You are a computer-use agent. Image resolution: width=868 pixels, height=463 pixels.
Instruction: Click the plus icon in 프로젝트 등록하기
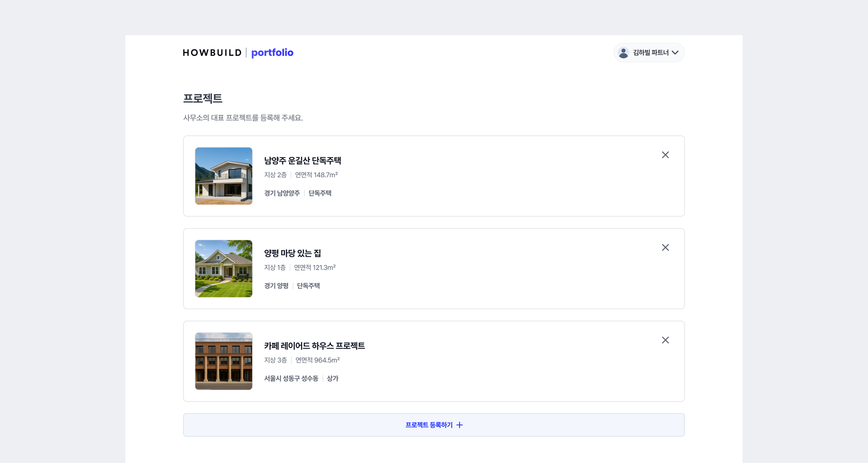point(459,425)
